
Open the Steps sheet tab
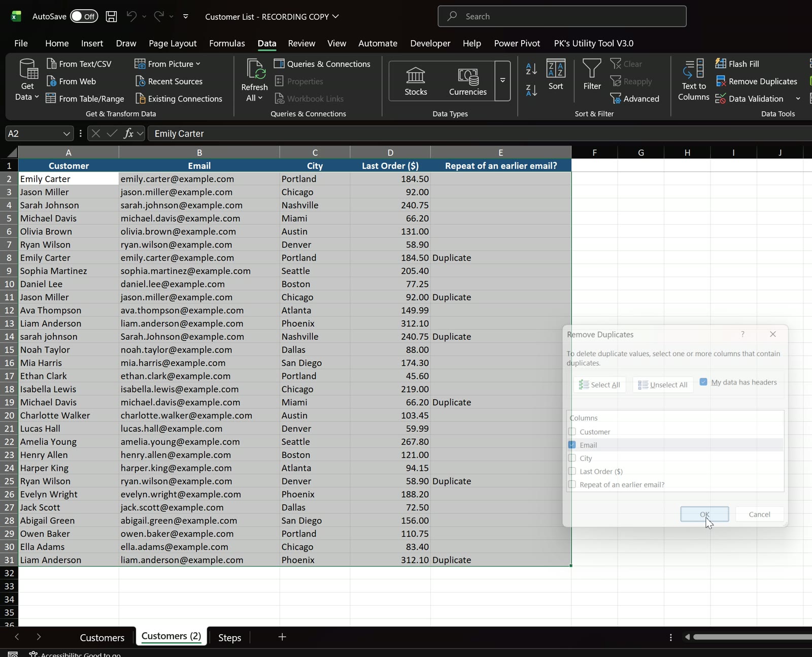click(x=229, y=638)
